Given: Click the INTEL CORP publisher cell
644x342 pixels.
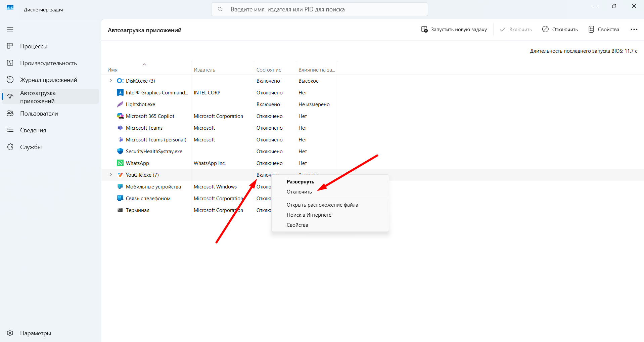Looking at the screenshot, I should click(207, 93).
